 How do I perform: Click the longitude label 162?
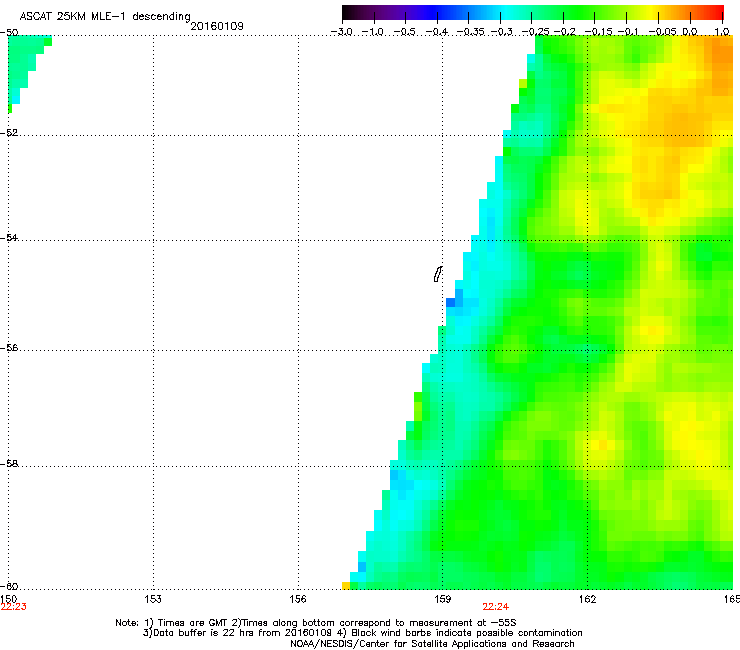(587, 599)
